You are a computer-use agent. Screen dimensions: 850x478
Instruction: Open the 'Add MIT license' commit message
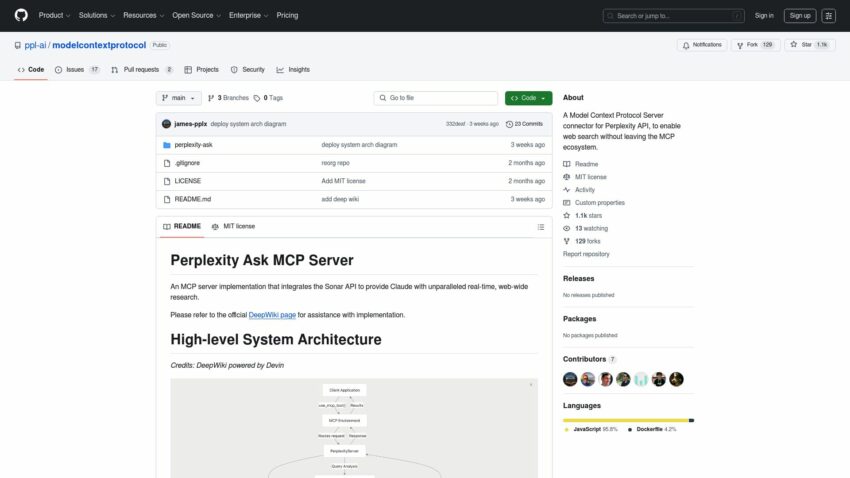[343, 181]
